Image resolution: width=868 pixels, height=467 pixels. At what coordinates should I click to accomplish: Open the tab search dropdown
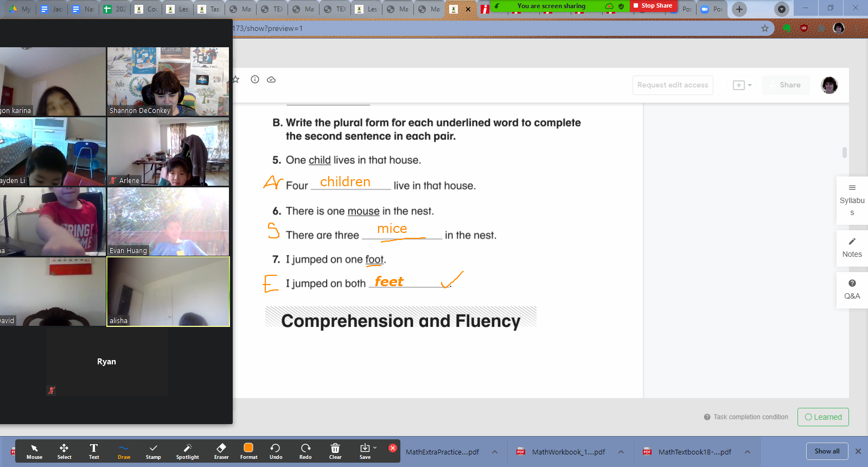(x=782, y=9)
